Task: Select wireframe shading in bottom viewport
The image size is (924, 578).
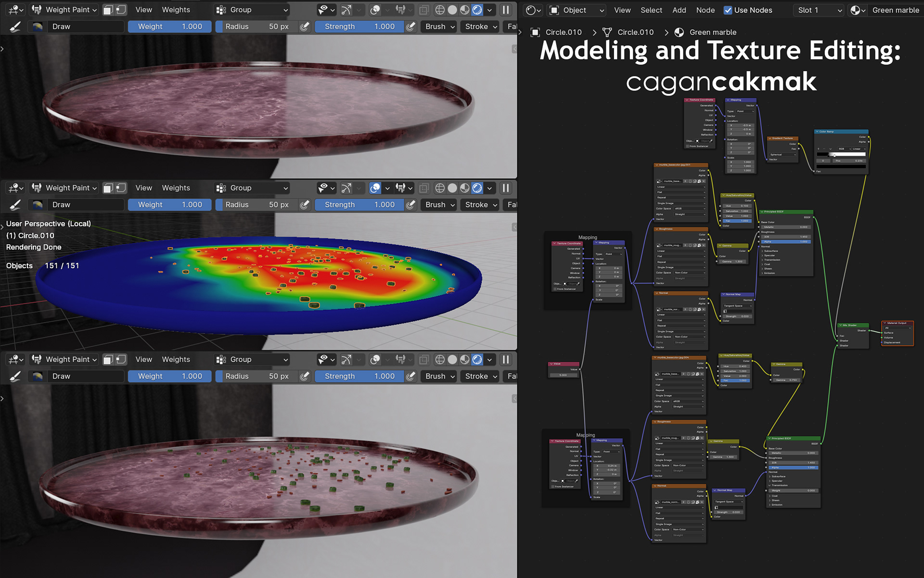Action: [x=440, y=359]
